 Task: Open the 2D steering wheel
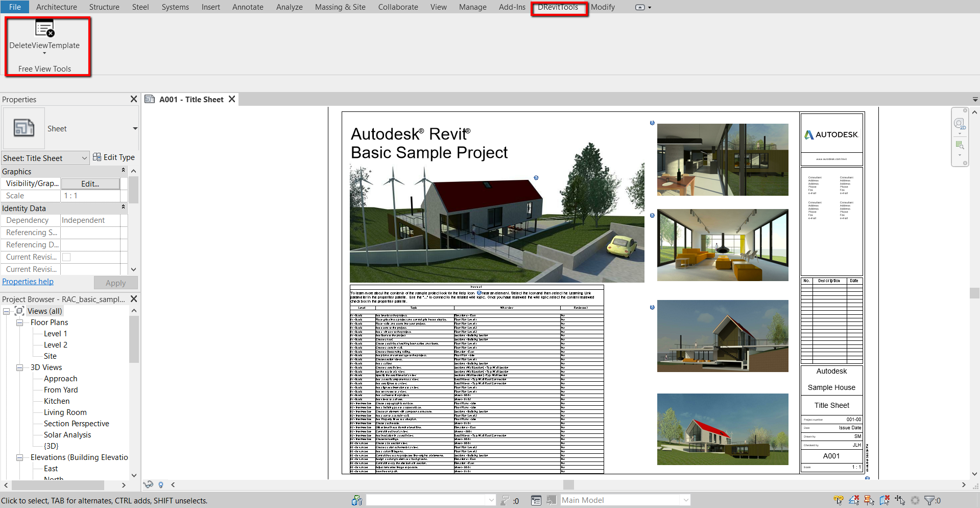[960, 124]
